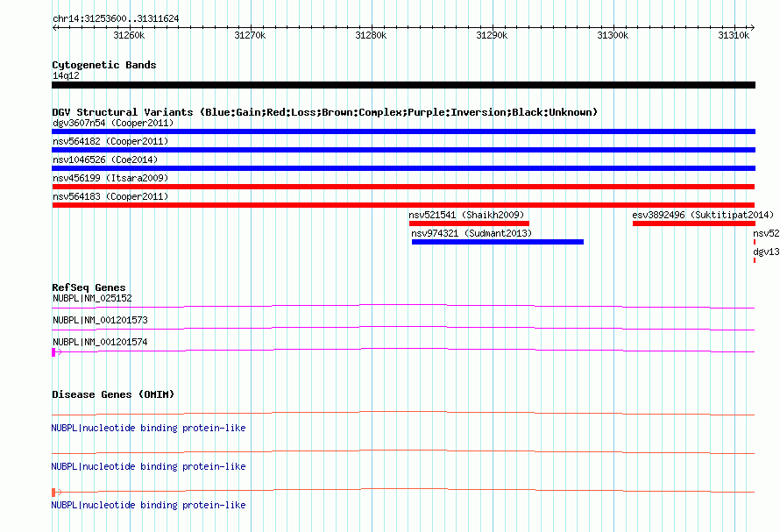Click the magenta exon block of NM_001201574
Image resolution: width=780 pixels, height=532 pixels.
pyautogui.click(x=53, y=352)
